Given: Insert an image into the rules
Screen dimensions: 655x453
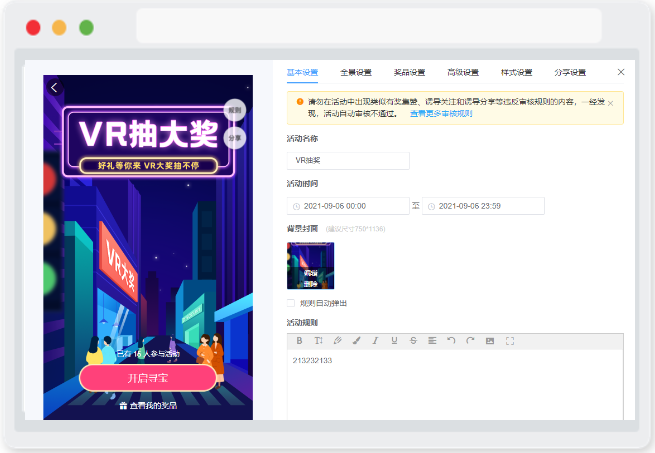Looking at the screenshot, I should [x=490, y=341].
